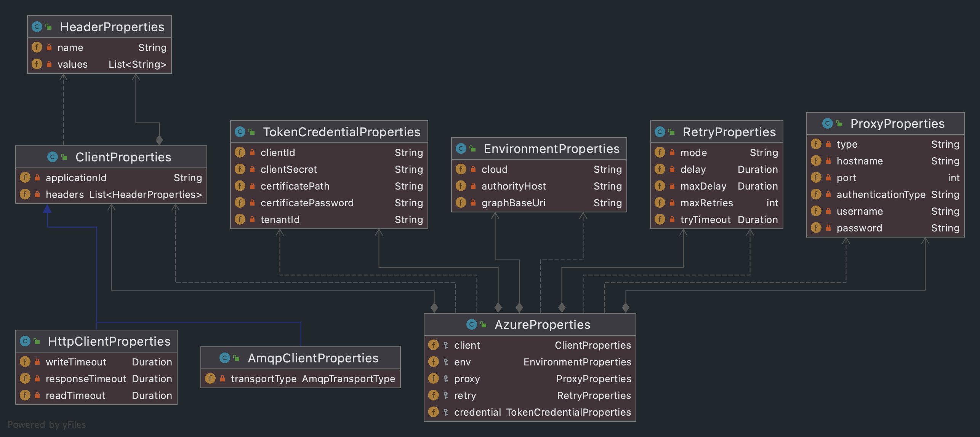Click the blue inheritance arrowhead under ClientProperties
Viewport: 980px width, 437px height.
coord(47,209)
